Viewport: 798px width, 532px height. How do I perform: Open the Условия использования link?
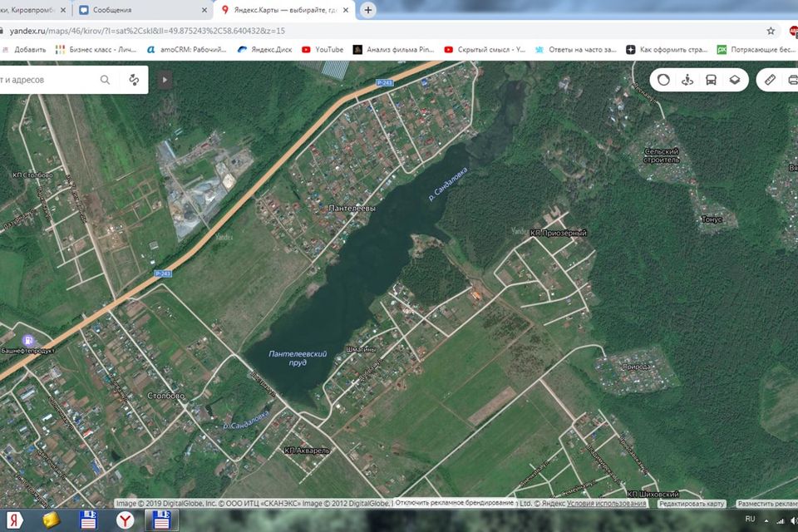point(606,504)
